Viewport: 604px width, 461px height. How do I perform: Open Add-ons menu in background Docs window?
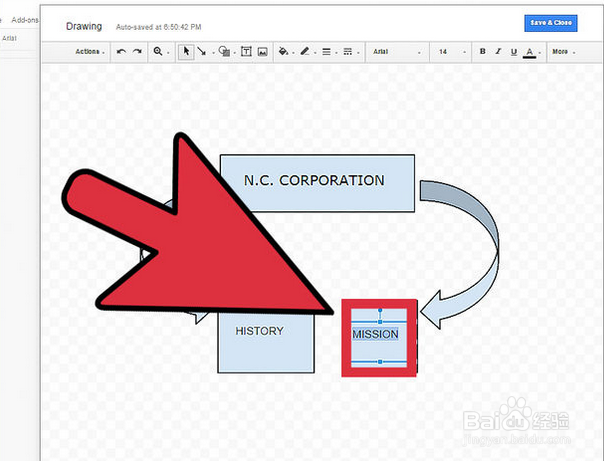point(24,20)
